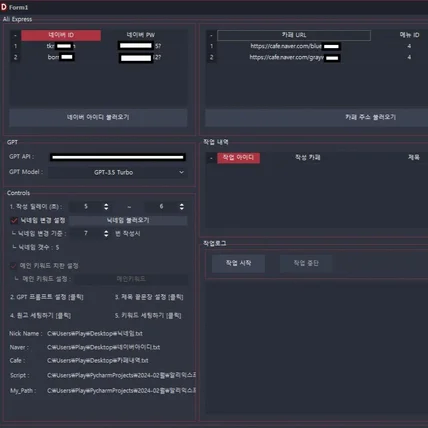Select row 1 header in Naver ID table

point(15,46)
